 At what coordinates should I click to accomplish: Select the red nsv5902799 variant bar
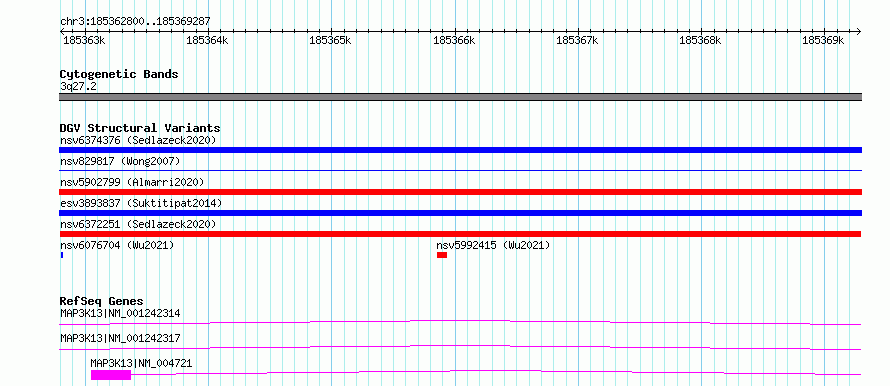(x=460, y=192)
